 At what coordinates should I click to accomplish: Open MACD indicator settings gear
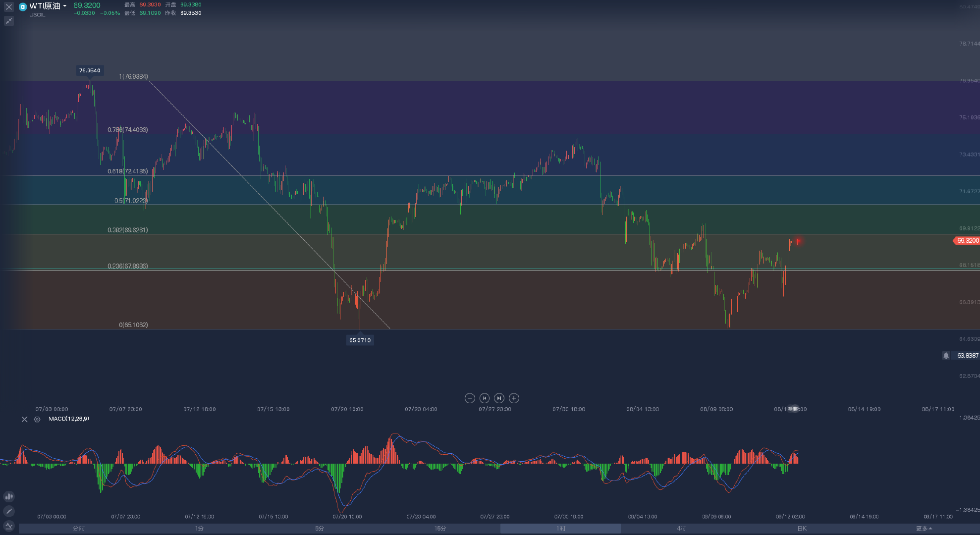(37, 419)
